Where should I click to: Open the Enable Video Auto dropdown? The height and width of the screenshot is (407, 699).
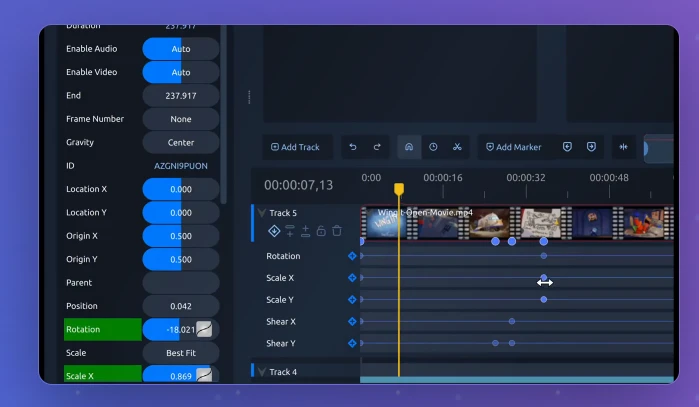[181, 72]
